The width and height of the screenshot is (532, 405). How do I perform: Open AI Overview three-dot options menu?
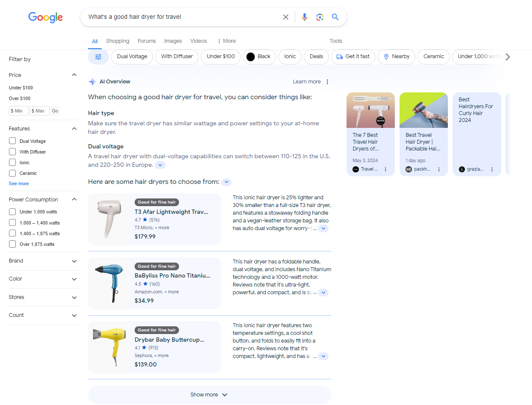327,82
